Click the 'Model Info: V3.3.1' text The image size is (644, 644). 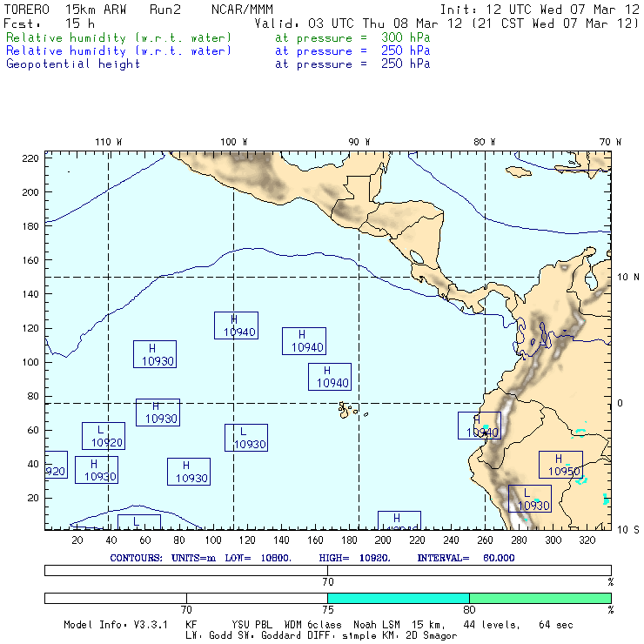[116, 625]
